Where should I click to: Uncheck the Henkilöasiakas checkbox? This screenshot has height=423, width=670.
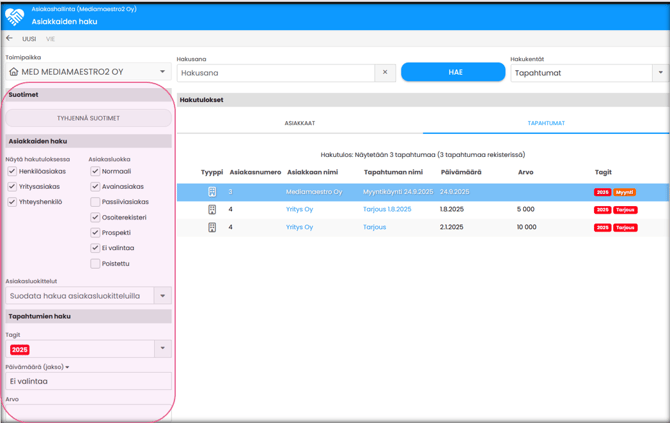(12, 171)
